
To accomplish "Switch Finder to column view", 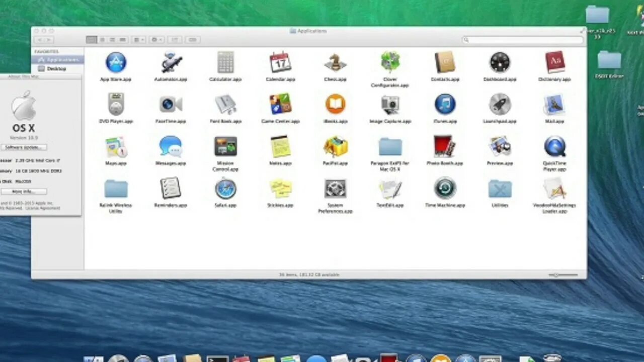I will 112,40.
